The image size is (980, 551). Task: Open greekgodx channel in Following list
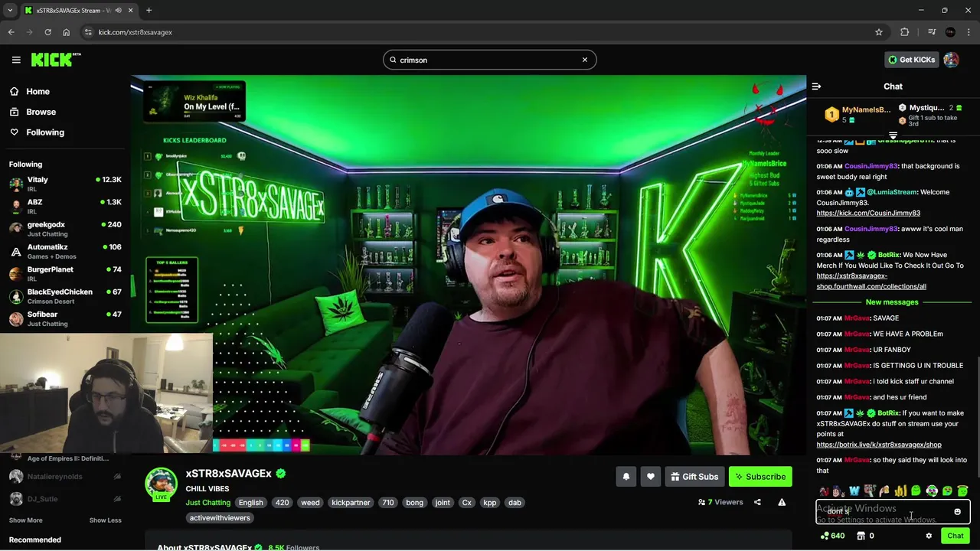[x=64, y=228]
